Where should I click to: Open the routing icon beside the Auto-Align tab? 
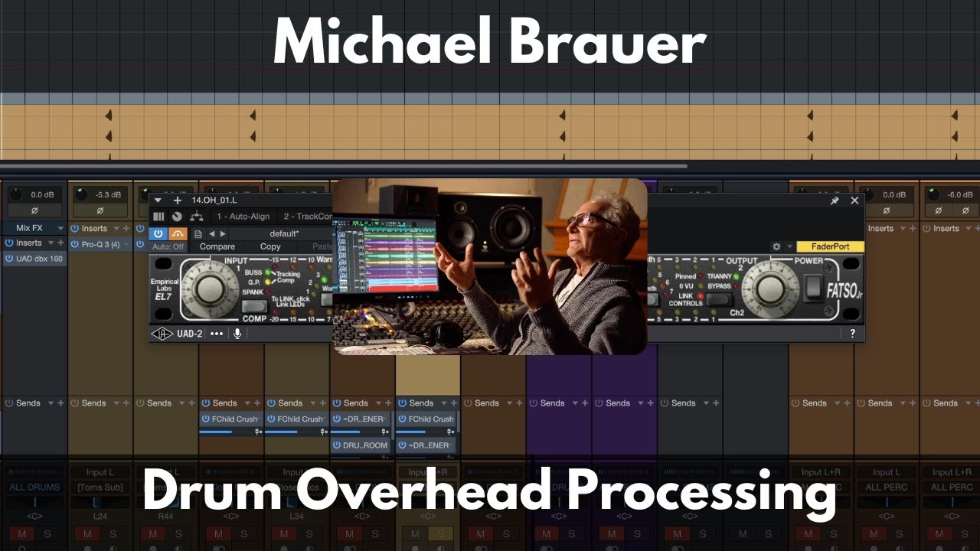point(197,217)
